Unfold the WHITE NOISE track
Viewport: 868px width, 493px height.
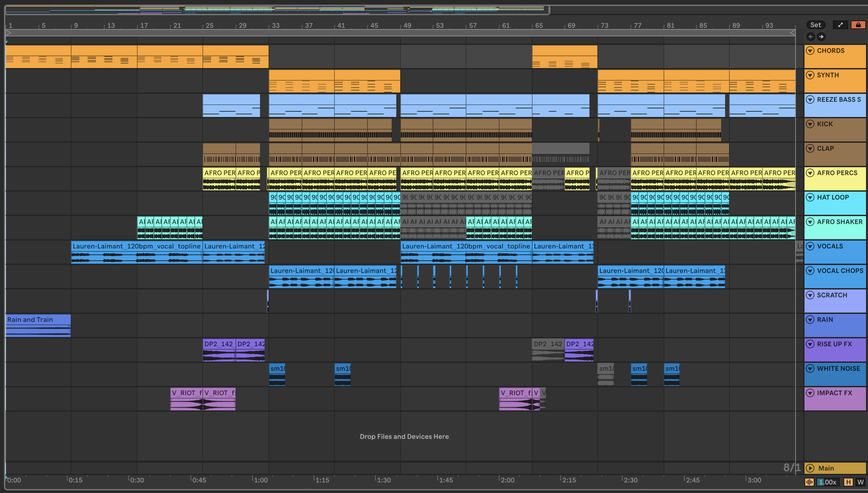(x=810, y=368)
